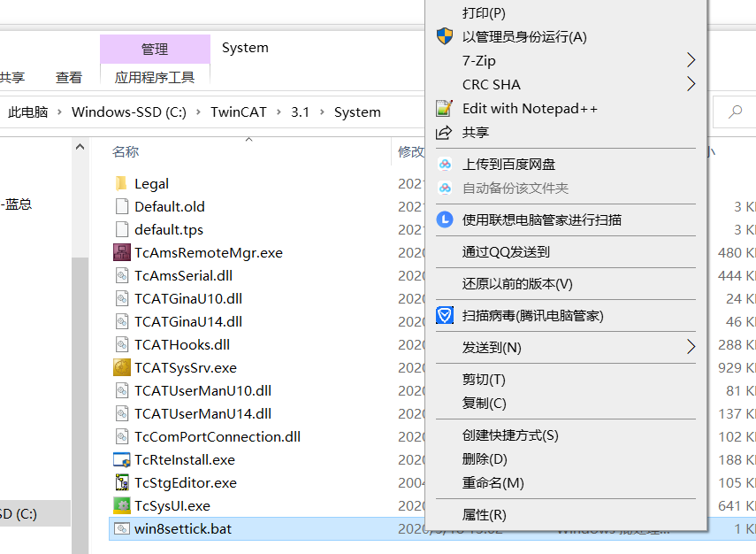756x554 pixels.
Task: Click the Notepad++ icon in the context menu
Action: [445, 107]
